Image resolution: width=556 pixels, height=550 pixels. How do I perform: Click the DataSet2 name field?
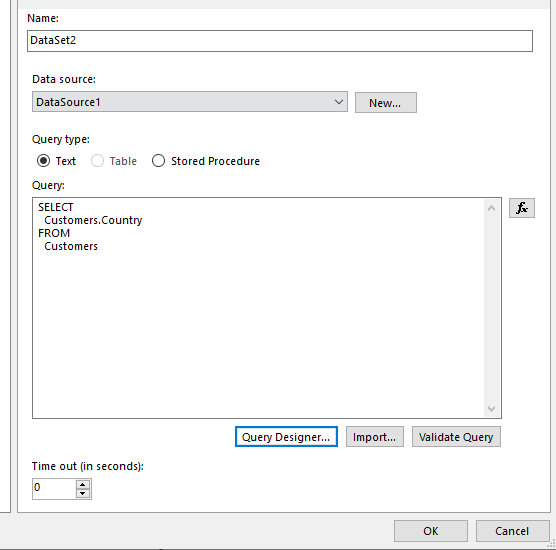280,41
